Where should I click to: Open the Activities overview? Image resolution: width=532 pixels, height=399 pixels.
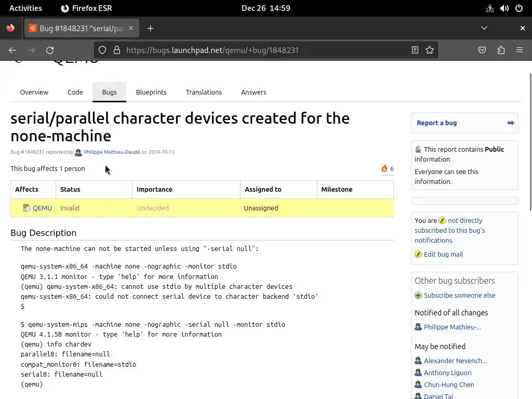coord(25,8)
